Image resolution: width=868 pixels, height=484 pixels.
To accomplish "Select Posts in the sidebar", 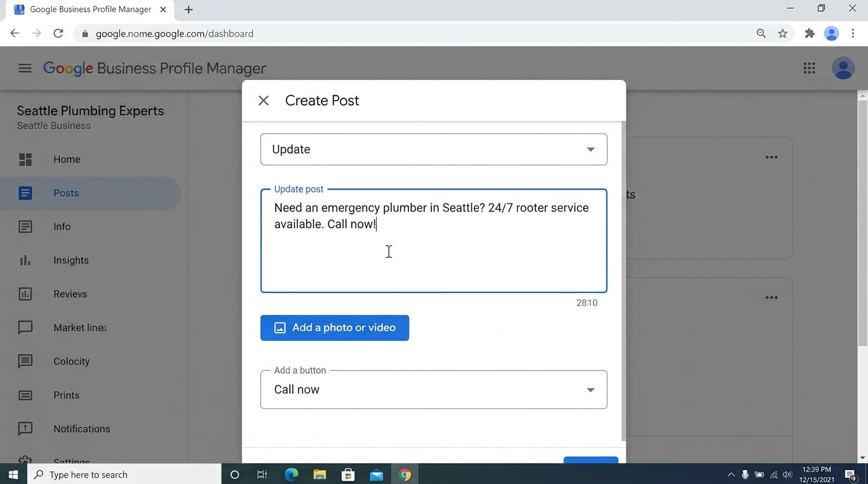I will tap(90, 193).
